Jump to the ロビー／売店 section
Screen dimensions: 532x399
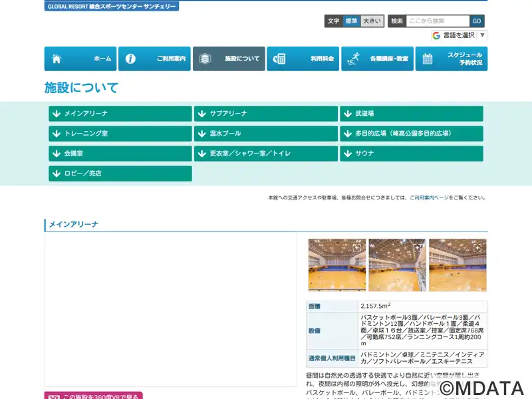[x=120, y=174]
